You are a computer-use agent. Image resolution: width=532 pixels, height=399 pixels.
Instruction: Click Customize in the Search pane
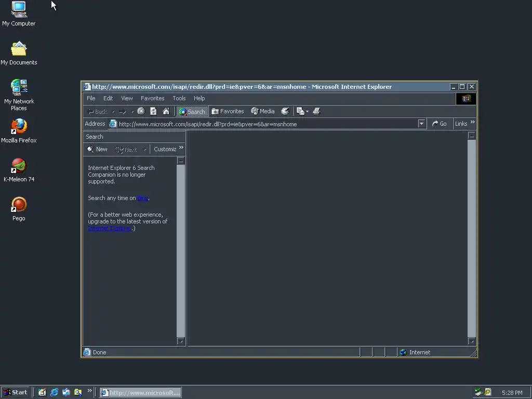[x=165, y=149]
